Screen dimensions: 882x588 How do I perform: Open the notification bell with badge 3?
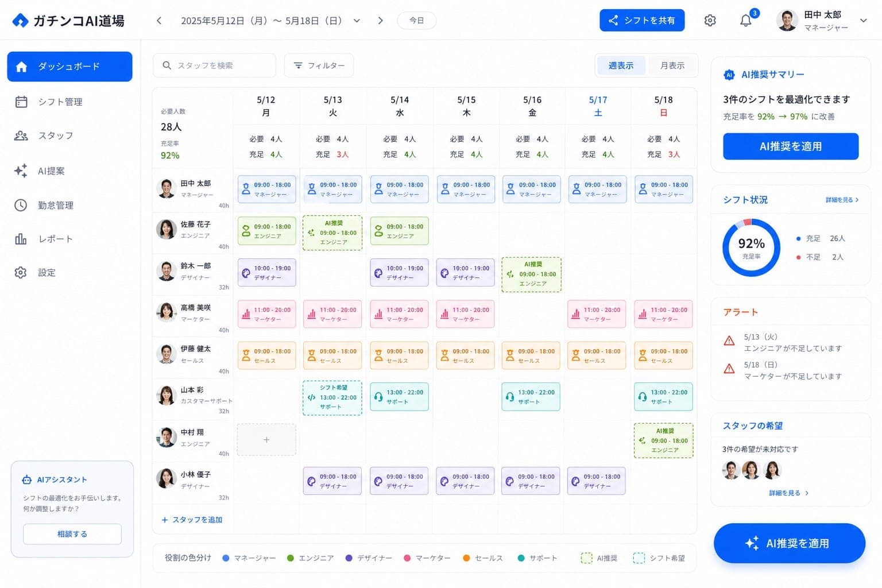click(746, 21)
